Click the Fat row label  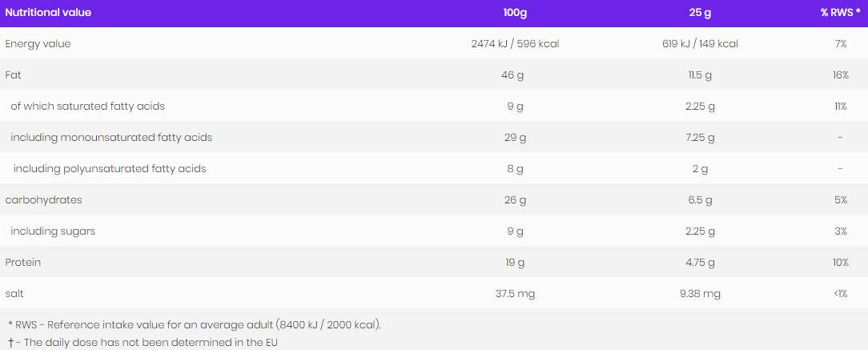[13, 75]
